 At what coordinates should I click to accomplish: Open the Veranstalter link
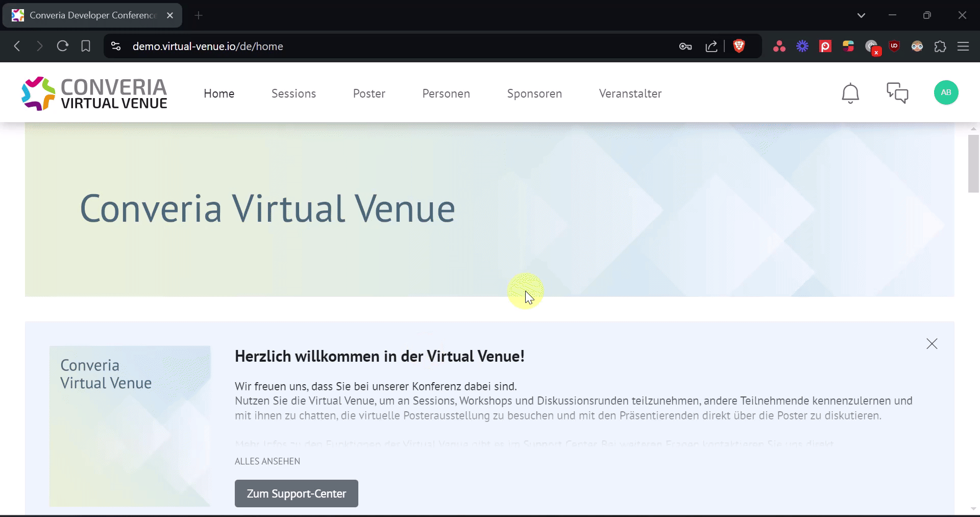tap(630, 93)
